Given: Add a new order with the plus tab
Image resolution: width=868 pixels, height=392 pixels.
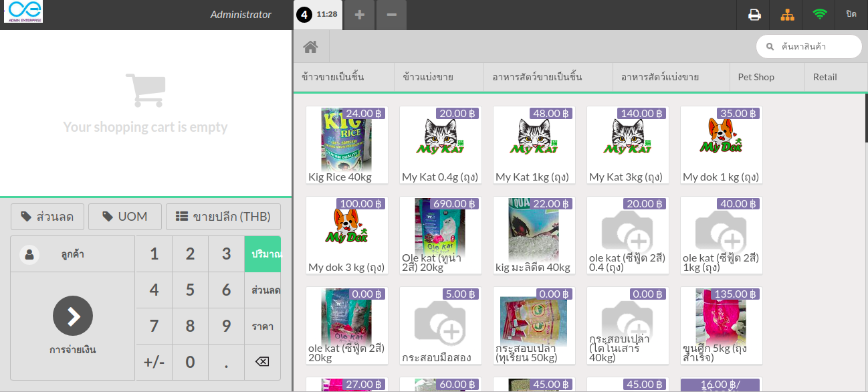Looking at the screenshot, I should [x=359, y=14].
